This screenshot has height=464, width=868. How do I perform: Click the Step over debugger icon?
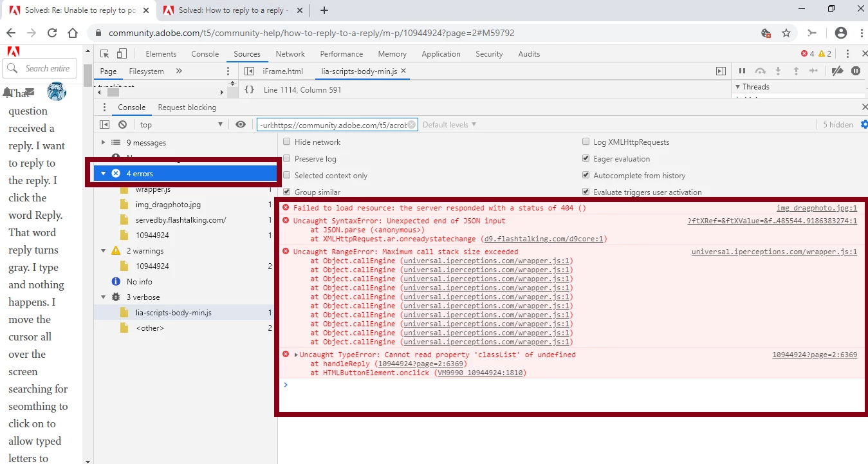pos(761,71)
